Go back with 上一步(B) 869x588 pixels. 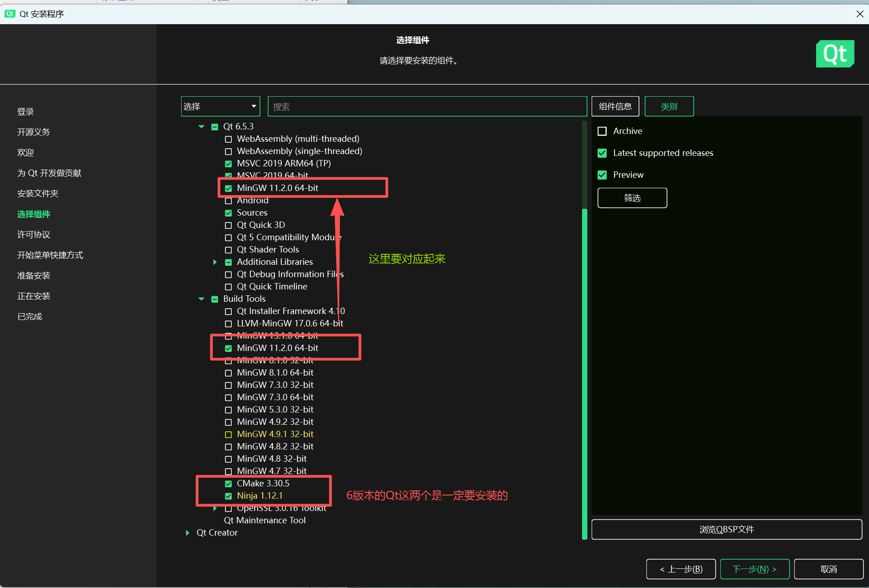pyautogui.click(x=681, y=569)
